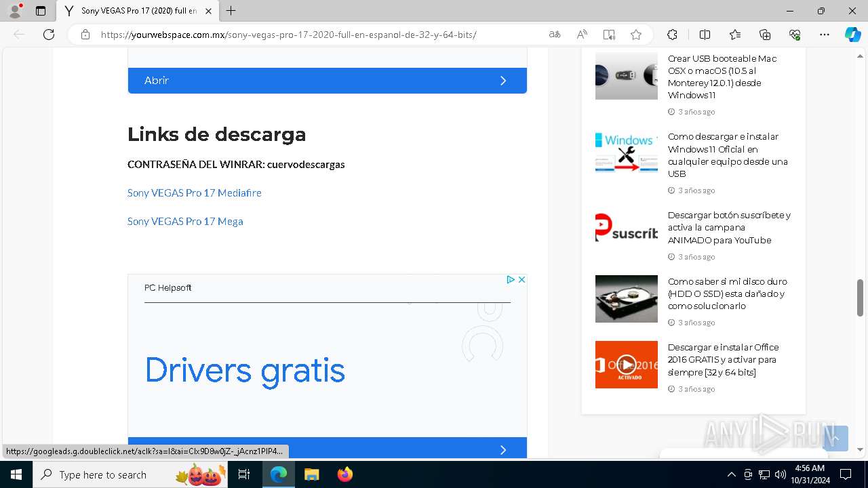Click the CONTRASEÑA DEL WINRAR text
Screen dimensions: 868x488
click(236, 165)
